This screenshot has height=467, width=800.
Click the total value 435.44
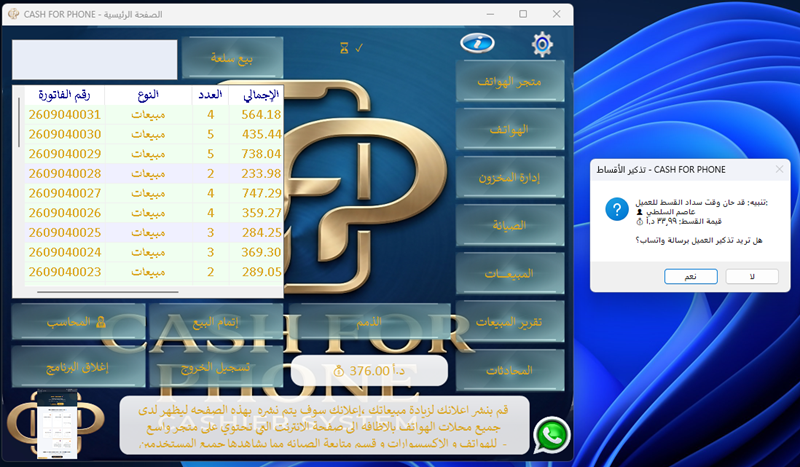[x=261, y=134]
